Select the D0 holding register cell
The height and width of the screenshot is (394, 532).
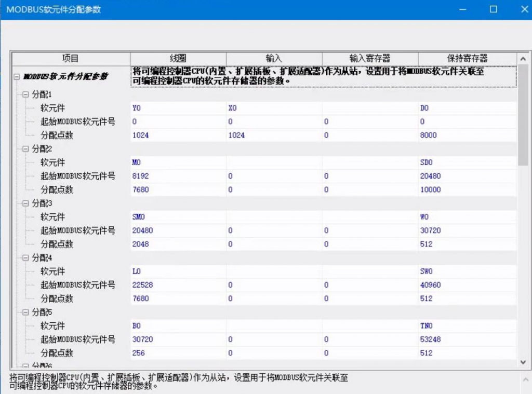(467, 108)
